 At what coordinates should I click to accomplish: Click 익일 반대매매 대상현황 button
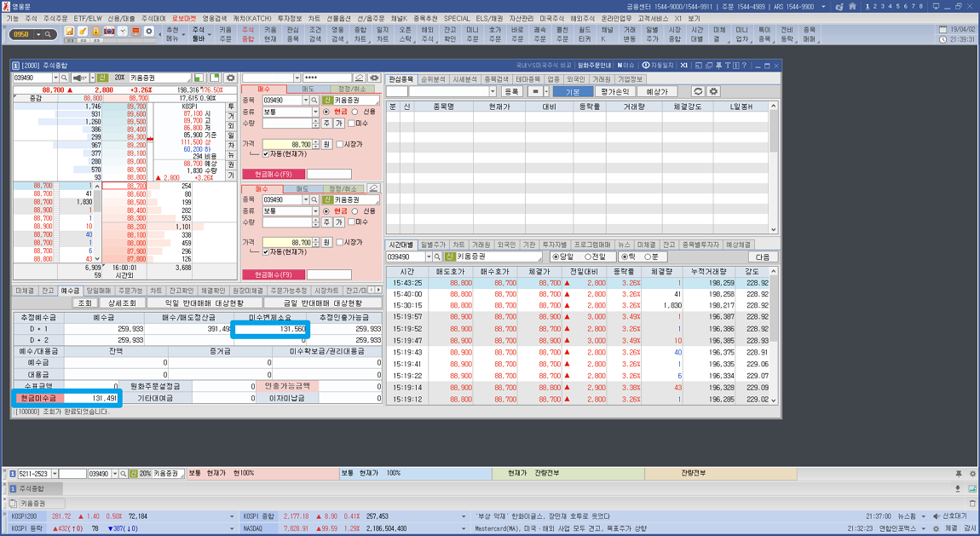pos(204,303)
